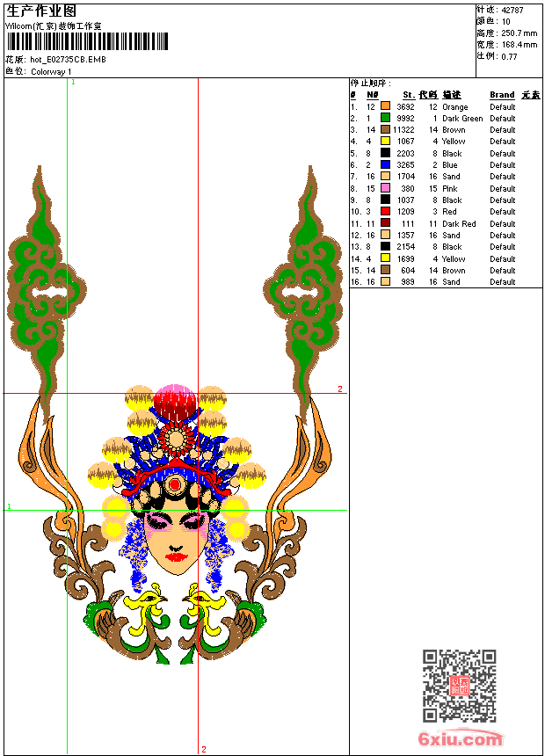Select the 'Dark Red' description text
Screen dimensions: 545x756
pos(459,223)
